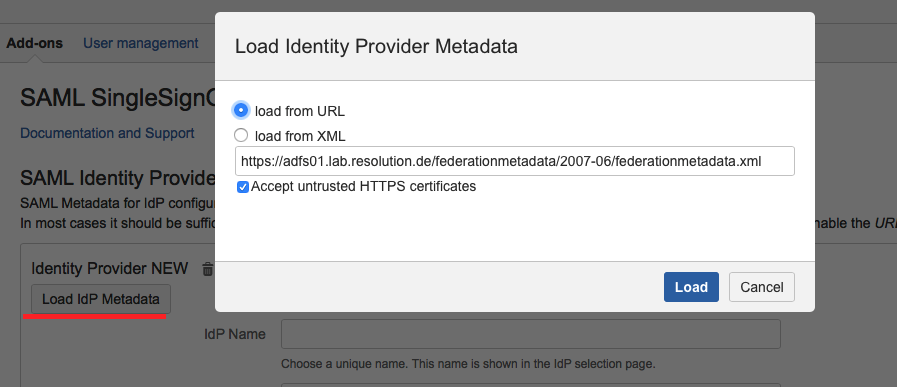Open Documentation and Support link

(x=107, y=133)
